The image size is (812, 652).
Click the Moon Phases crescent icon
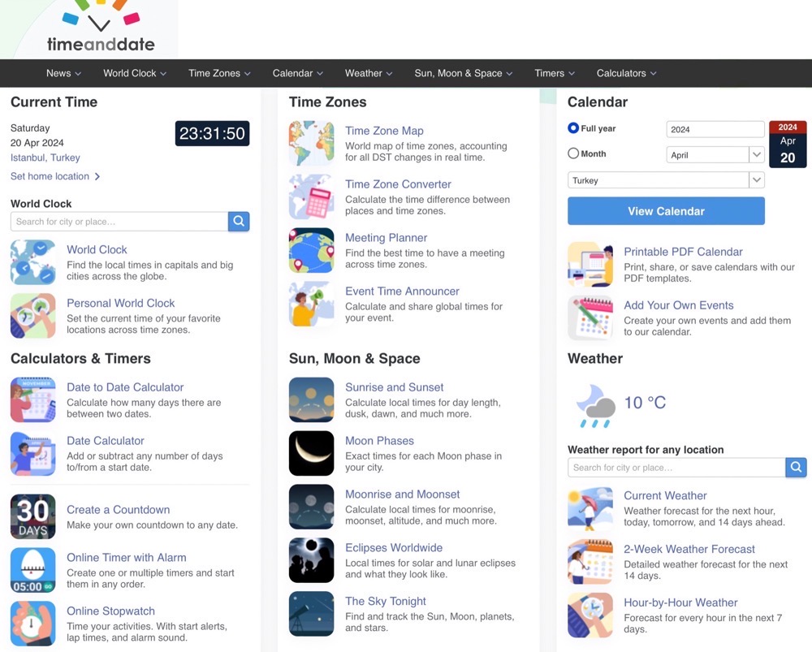click(x=311, y=454)
